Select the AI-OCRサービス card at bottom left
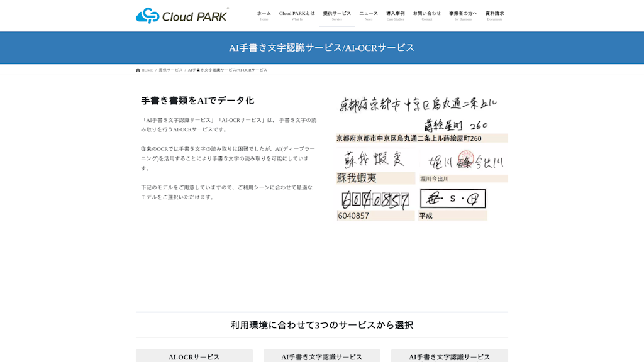The width and height of the screenshot is (644, 362). tap(194, 356)
